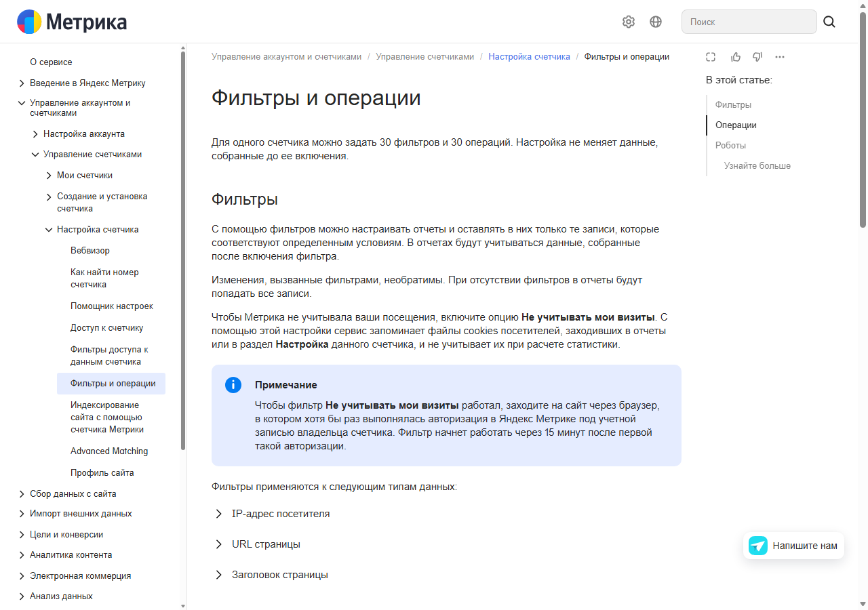Click the search magnifier icon

coord(829,22)
